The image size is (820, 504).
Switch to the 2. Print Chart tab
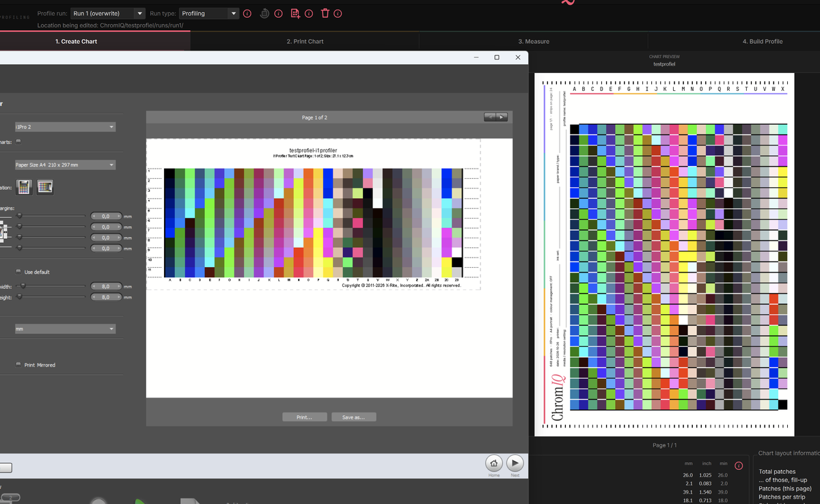coord(305,42)
